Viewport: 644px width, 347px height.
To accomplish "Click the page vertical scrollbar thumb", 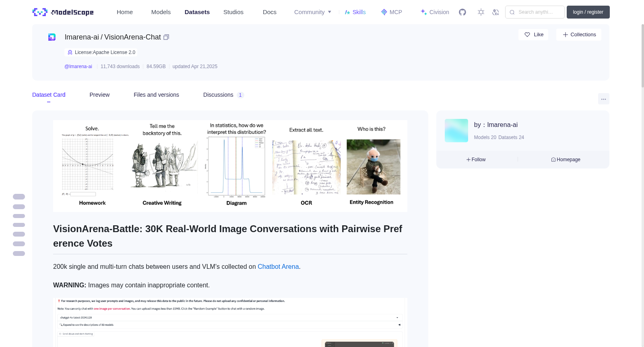I will pos(642,56).
